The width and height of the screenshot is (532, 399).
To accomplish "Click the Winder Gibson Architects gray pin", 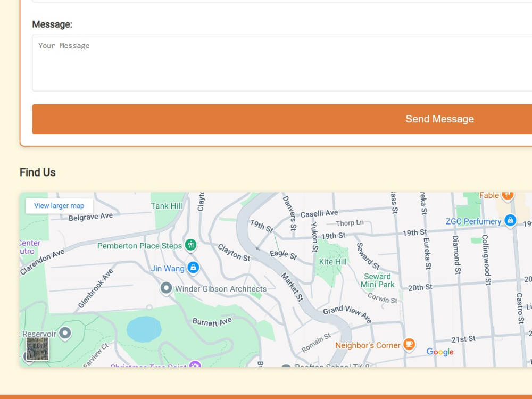I will pos(166,288).
